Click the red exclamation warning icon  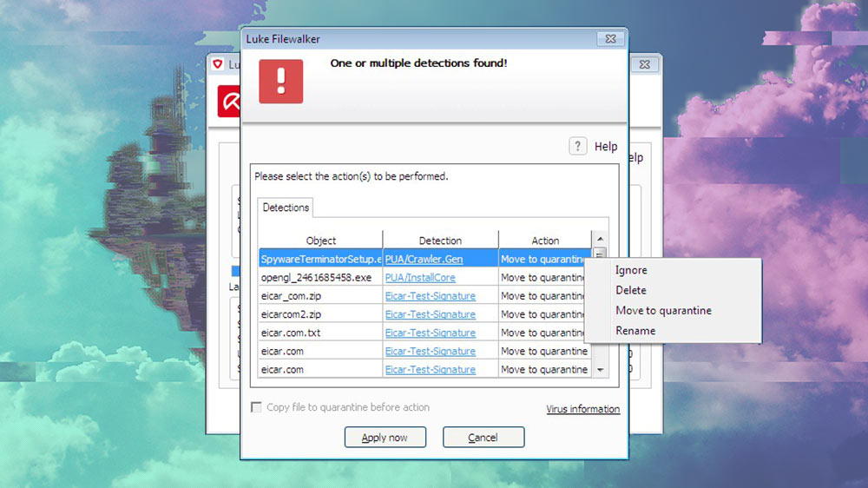coord(280,82)
